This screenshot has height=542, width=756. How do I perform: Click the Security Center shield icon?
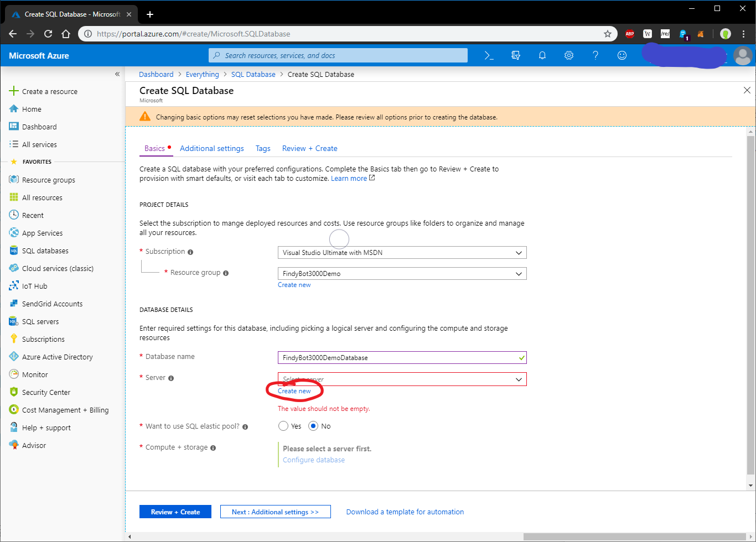[14, 392]
